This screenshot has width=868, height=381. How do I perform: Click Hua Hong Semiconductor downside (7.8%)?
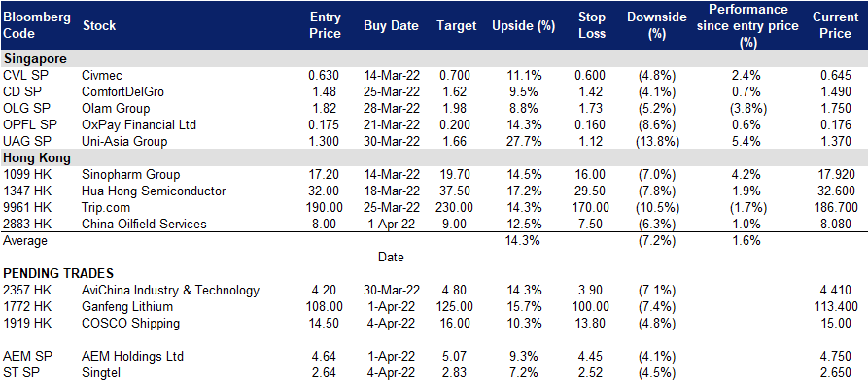[656, 191]
